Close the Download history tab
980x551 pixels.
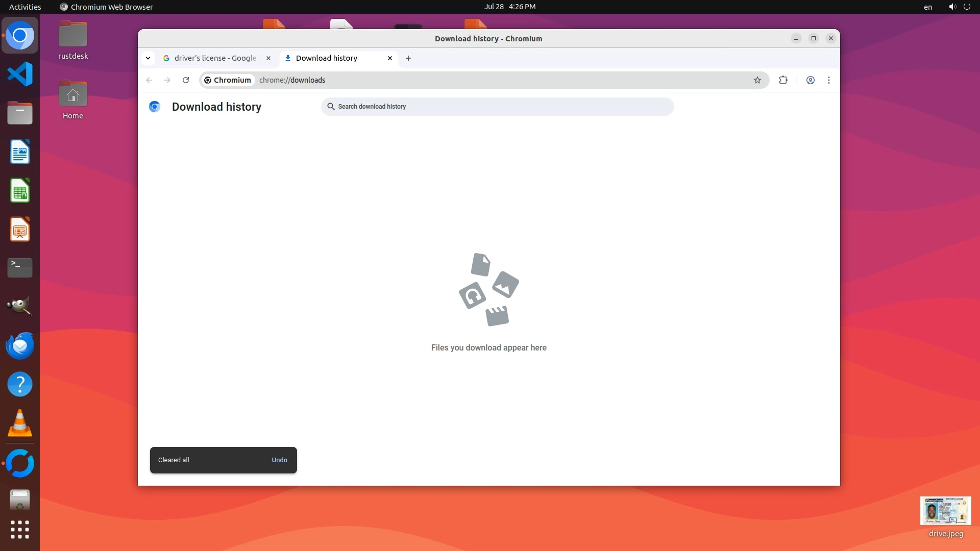tap(390, 58)
